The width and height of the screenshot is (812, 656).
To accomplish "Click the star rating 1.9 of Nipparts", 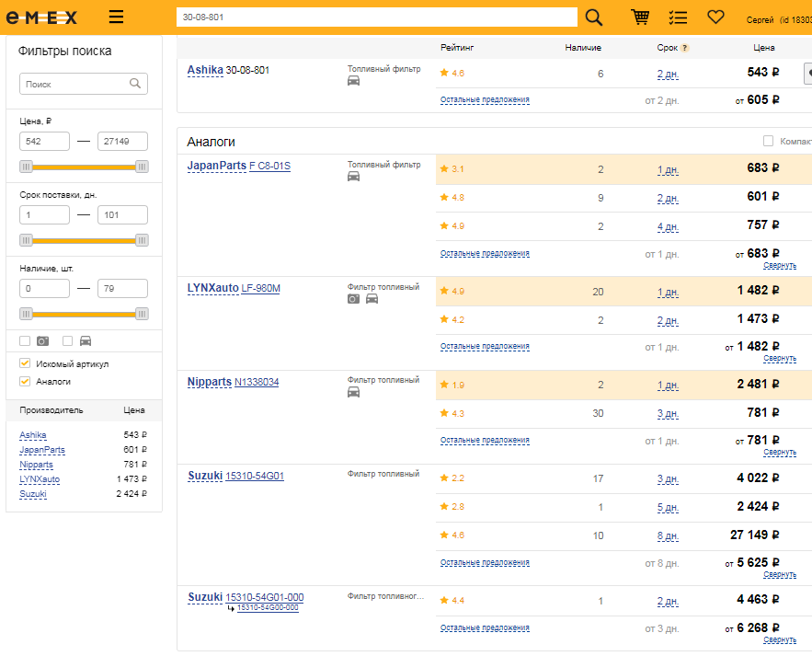I will [x=452, y=385].
